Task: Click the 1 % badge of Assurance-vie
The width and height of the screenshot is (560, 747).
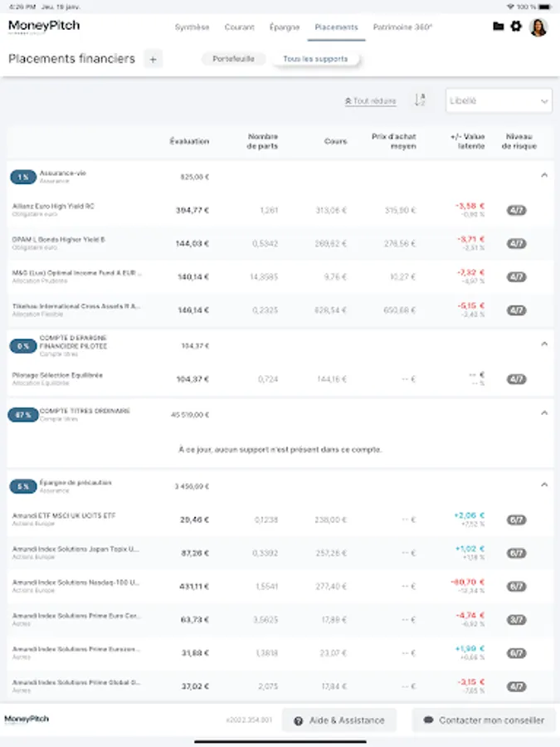Action: [x=23, y=177]
